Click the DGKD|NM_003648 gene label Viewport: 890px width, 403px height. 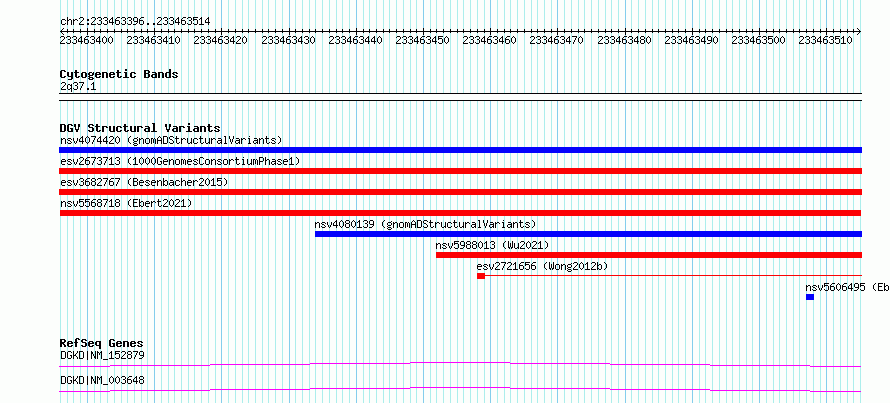(x=102, y=380)
